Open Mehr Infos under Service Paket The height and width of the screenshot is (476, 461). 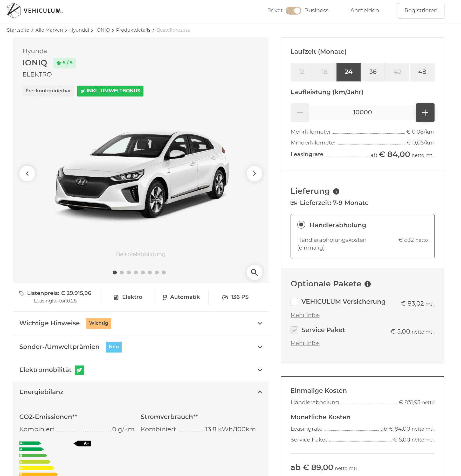click(305, 343)
